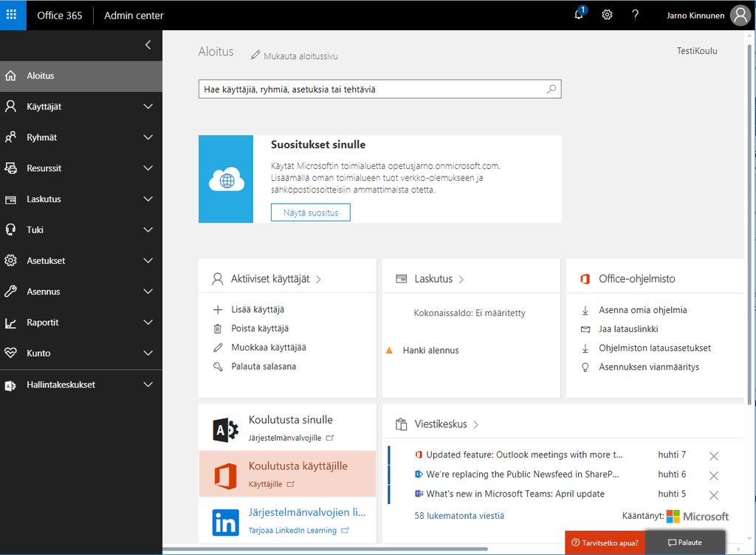Click the envelope icon for Jaa latauslinkki

click(585, 329)
